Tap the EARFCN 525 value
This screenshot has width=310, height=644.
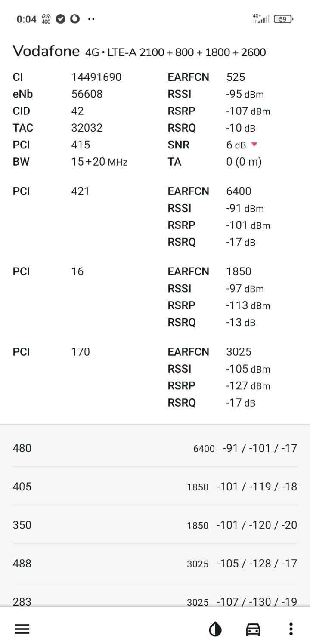point(236,77)
